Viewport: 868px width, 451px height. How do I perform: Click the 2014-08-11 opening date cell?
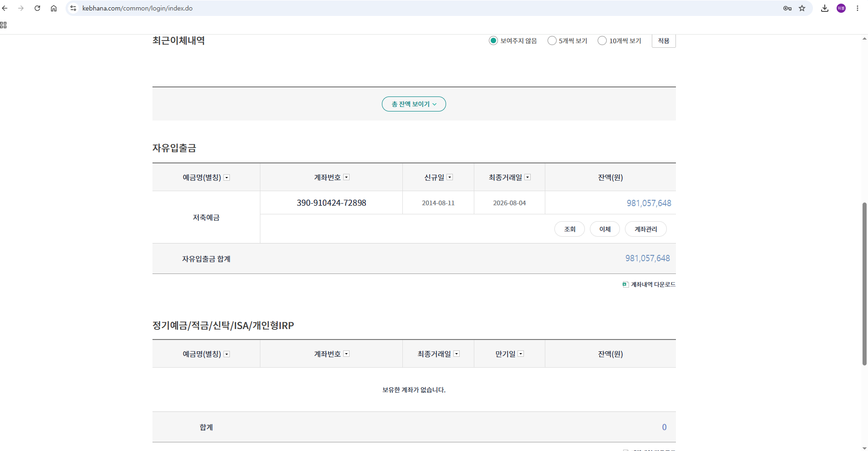tap(438, 203)
